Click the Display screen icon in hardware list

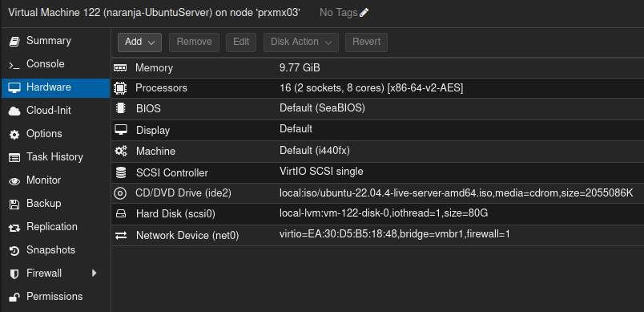point(121,130)
